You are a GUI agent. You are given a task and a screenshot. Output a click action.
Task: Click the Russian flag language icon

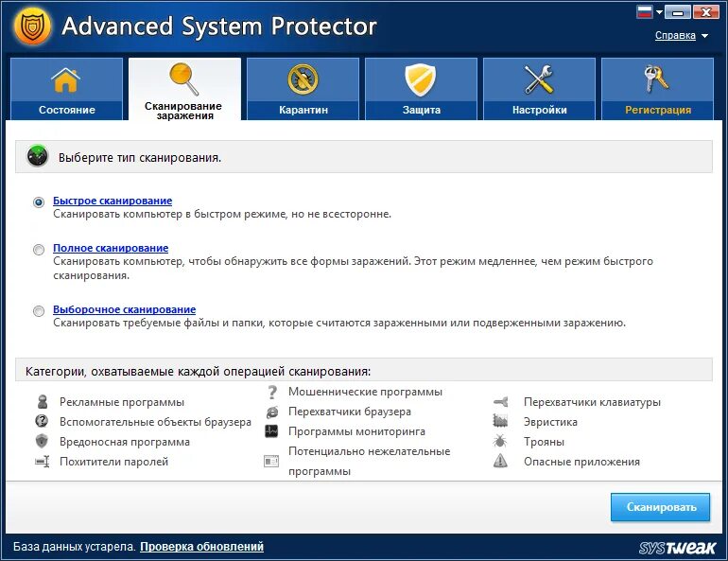(645, 12)
